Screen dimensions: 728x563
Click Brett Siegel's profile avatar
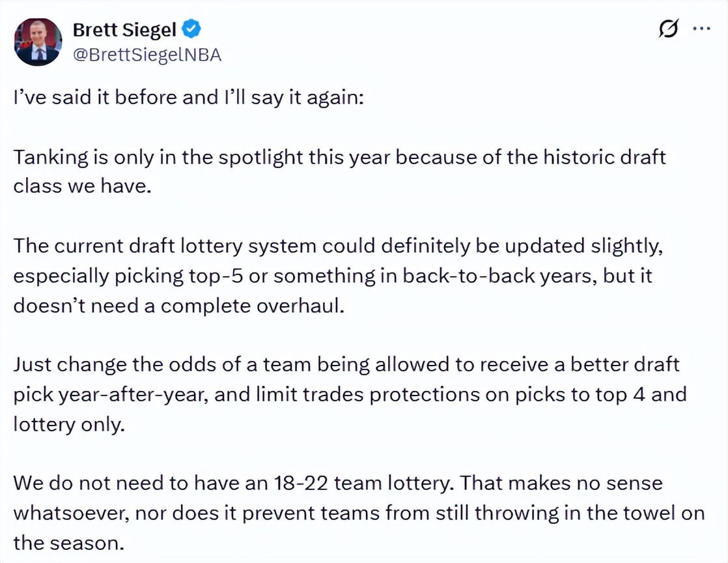pos(37,42)
